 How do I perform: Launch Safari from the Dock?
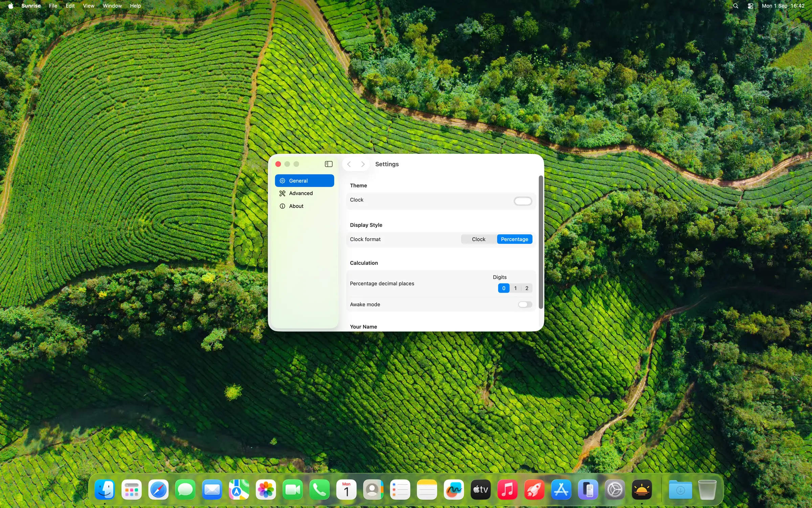click(x=158, y=489)
